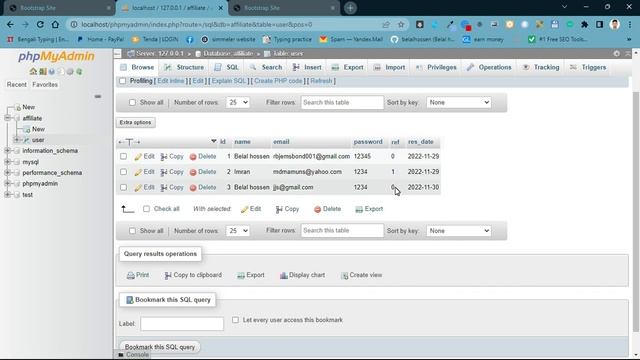Screen dimensions: 640x360
Task: Focus lower Search this table field
Action: click(342, 231)
